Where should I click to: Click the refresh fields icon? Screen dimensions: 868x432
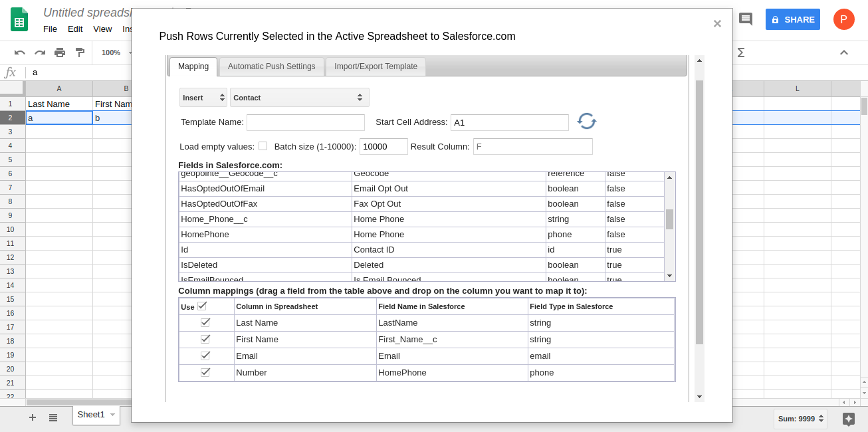(x=586, y=121)
